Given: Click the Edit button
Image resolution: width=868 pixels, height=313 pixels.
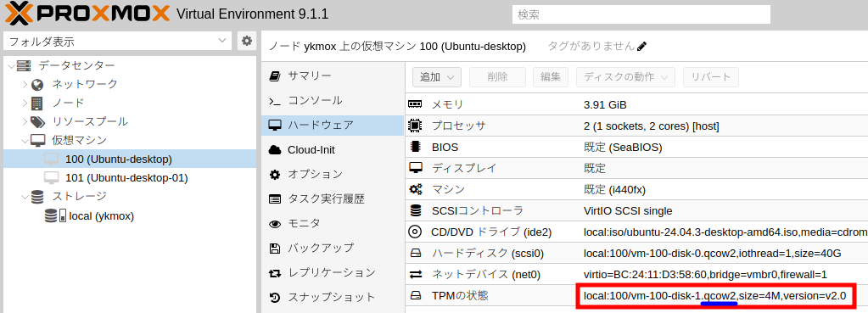Looking at the screenshot, I should tap(551, 77).
